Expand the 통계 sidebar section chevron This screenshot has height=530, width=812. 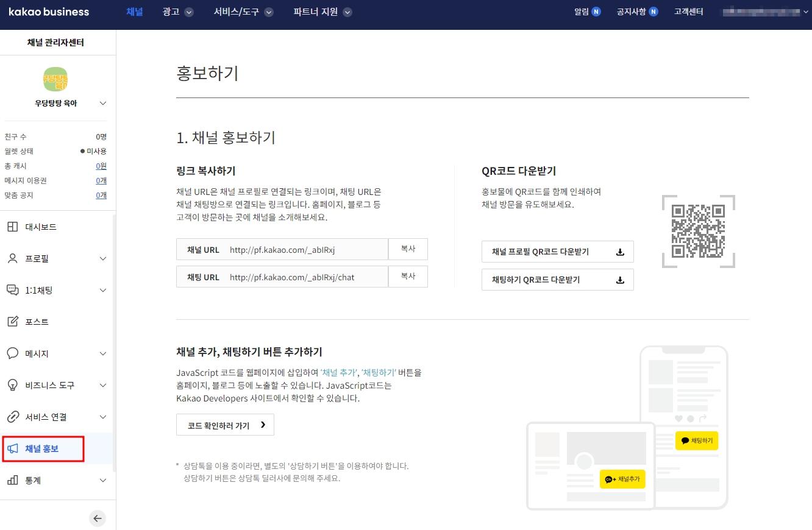(103, 481)
